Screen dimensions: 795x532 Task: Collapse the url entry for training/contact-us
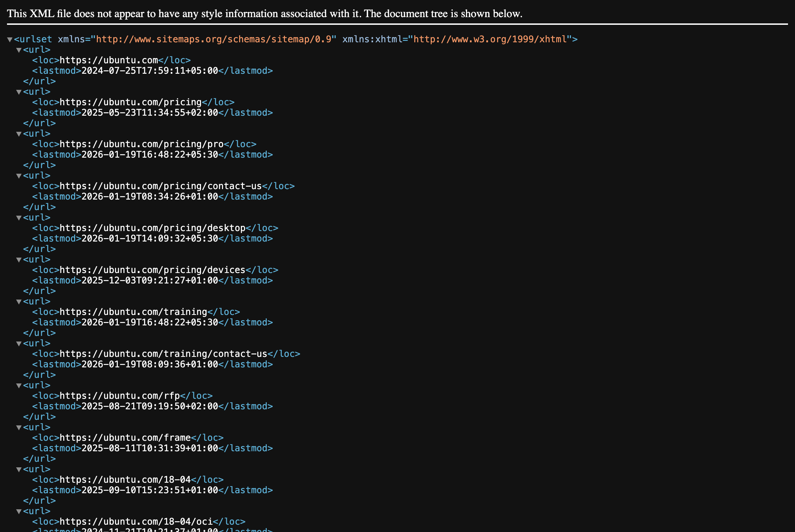[19, 343]
